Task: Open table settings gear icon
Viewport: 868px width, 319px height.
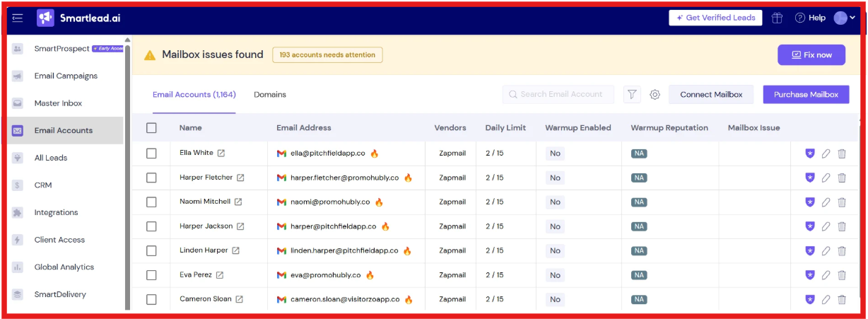Action: [x=655, y=94]
